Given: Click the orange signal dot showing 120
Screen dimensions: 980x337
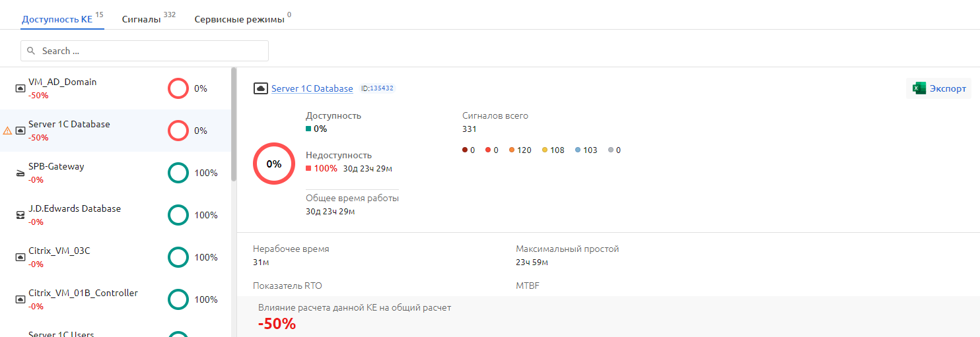Looking at the screenshot, I should 512,150.
